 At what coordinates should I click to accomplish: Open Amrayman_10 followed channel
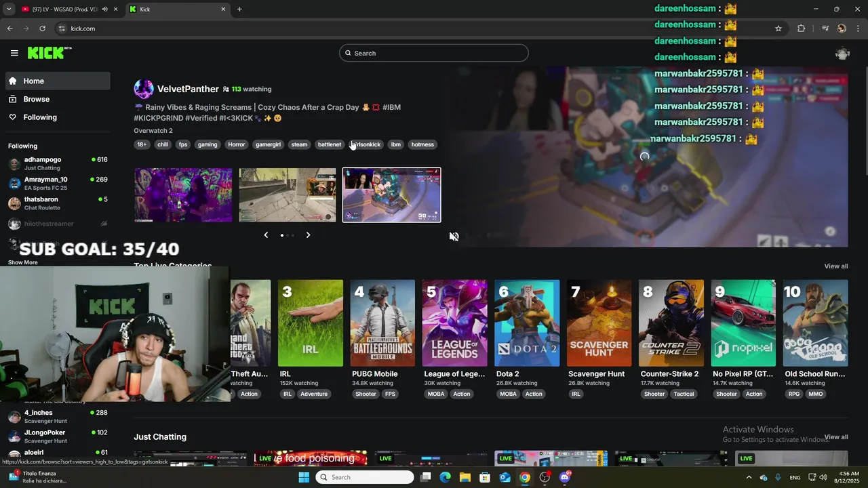pos(58,183)
